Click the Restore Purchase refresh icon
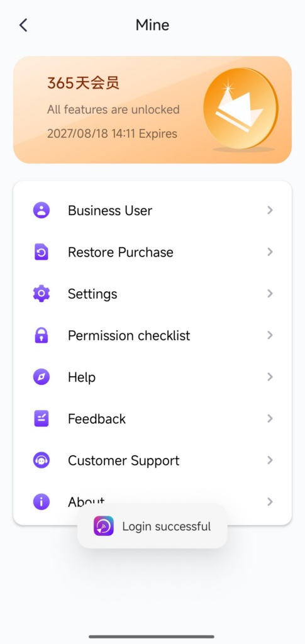 click(41, 252)
